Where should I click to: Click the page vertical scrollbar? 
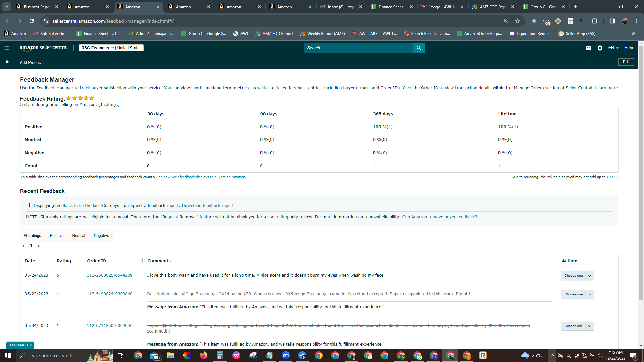point(641,173)
